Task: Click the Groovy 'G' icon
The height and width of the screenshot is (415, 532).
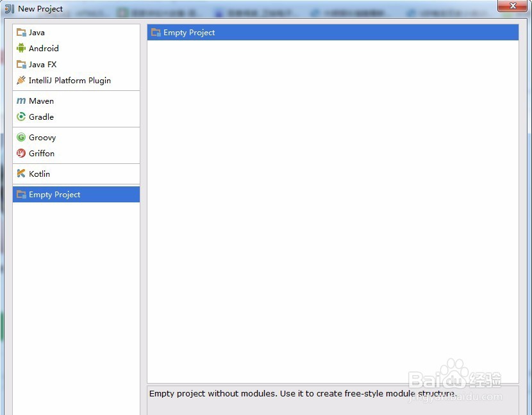Action: [x=21, y=137]
